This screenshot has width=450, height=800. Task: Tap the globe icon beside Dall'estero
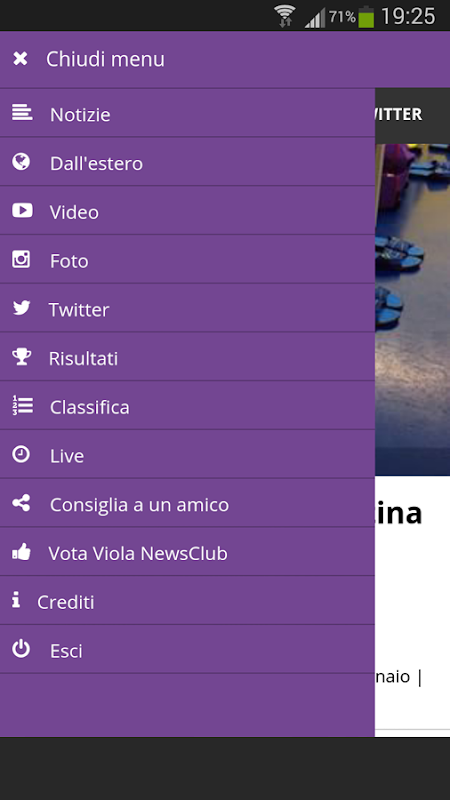click(x=21, y=162)
